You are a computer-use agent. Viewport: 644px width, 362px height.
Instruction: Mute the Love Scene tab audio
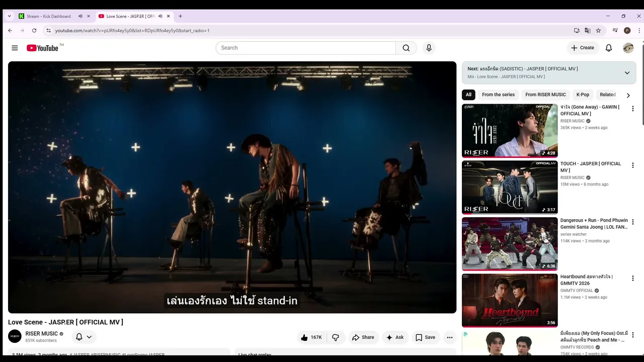click(160, 16)
